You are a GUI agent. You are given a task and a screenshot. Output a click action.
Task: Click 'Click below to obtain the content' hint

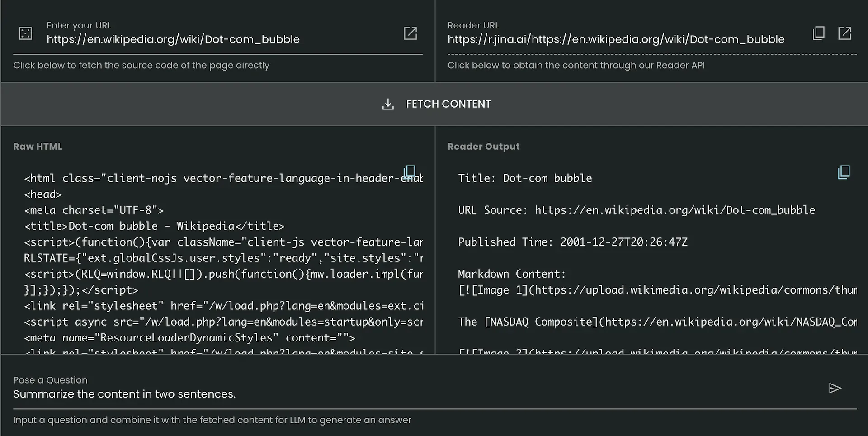(576, 65)
